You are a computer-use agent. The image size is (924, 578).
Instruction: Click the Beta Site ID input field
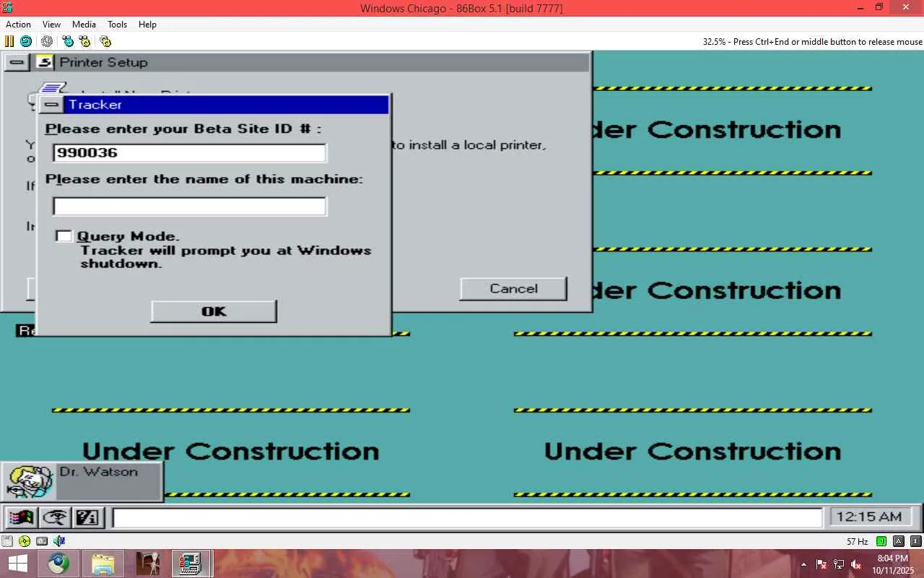pyautogui.click(x=190, y=153)
